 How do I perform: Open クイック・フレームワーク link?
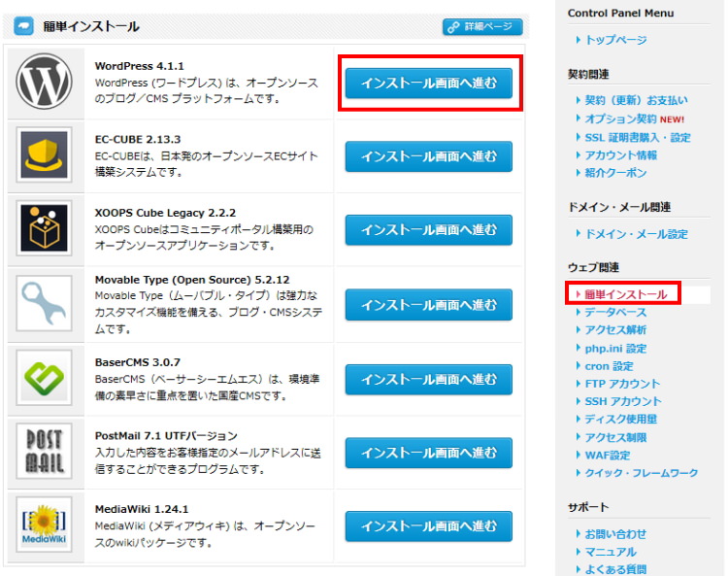coord(642,473)
